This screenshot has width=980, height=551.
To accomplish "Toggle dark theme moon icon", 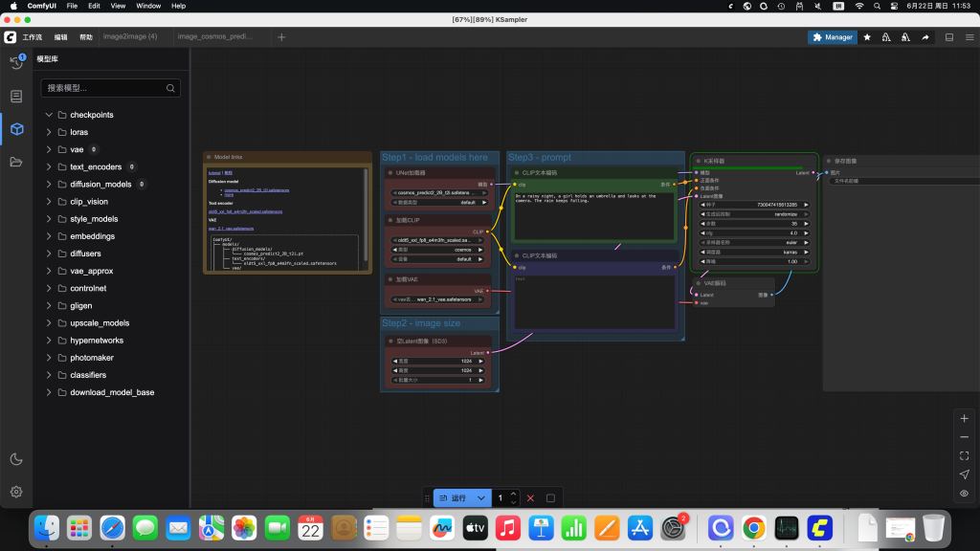I will pyautogui.click(x=16, y=459).
